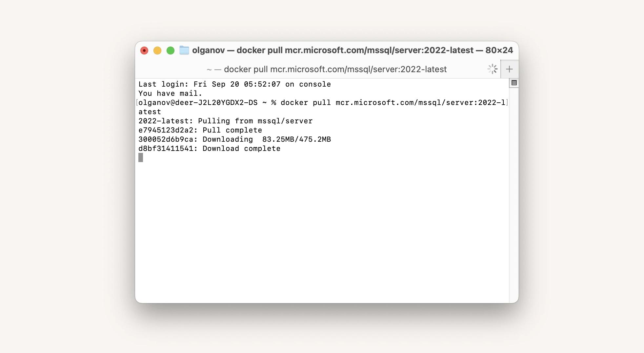Viewport: 644px width, 353px height.
Task: Click the split-pane icon above the scrollbar
Action: (514, 83)
